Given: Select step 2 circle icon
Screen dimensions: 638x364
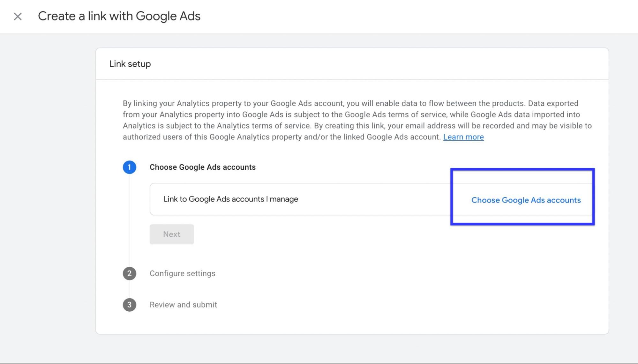Looking at the screenshot, I should (130, 273).
